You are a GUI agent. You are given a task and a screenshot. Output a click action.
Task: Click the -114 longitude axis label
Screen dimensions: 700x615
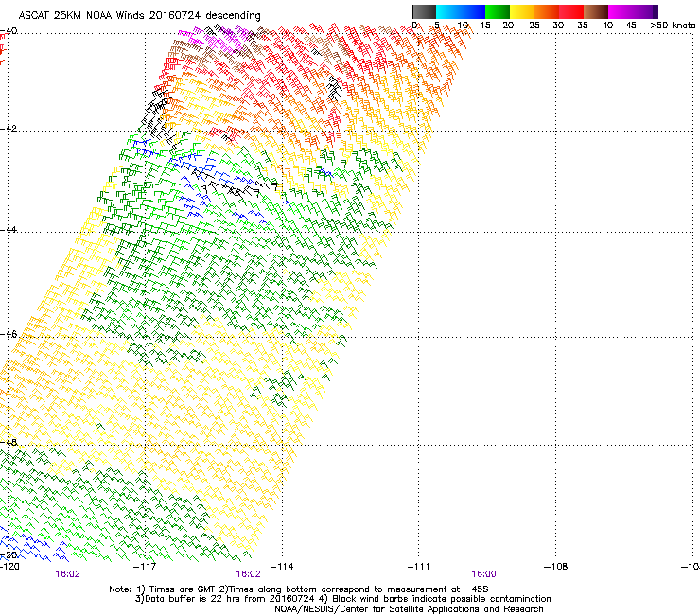[x=282, y=567]
